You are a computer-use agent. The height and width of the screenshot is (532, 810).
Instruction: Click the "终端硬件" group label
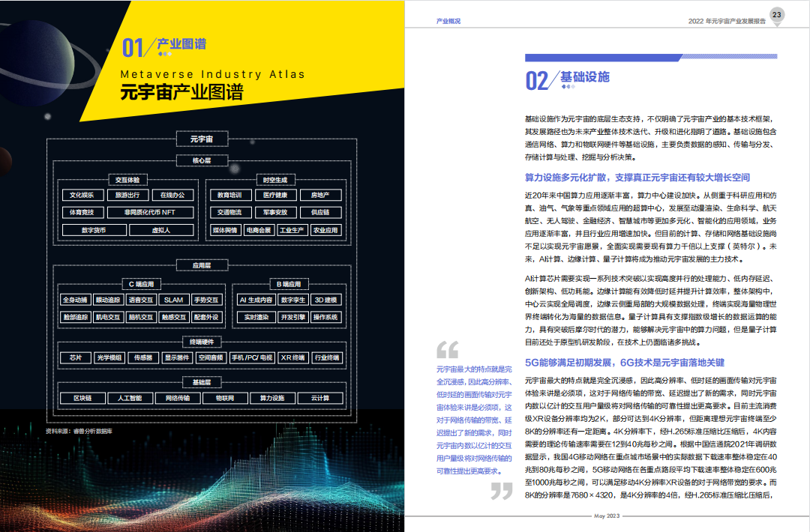[202, 342]
